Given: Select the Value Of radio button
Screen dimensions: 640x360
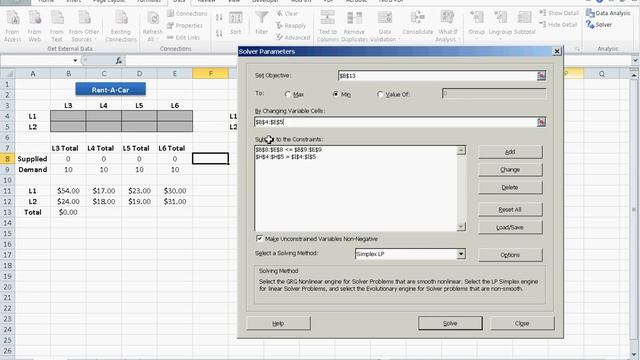Looking at the screenshot, I should pos(380,94).
